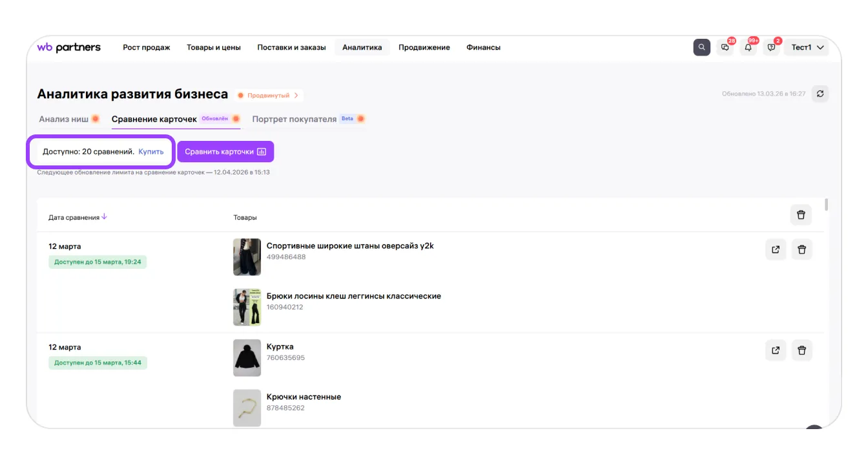Image resolution: width=868 pixels, height=464 pixels.
Task: Click the Купить link
Action: pyautogui.click(x=150, y=151)
